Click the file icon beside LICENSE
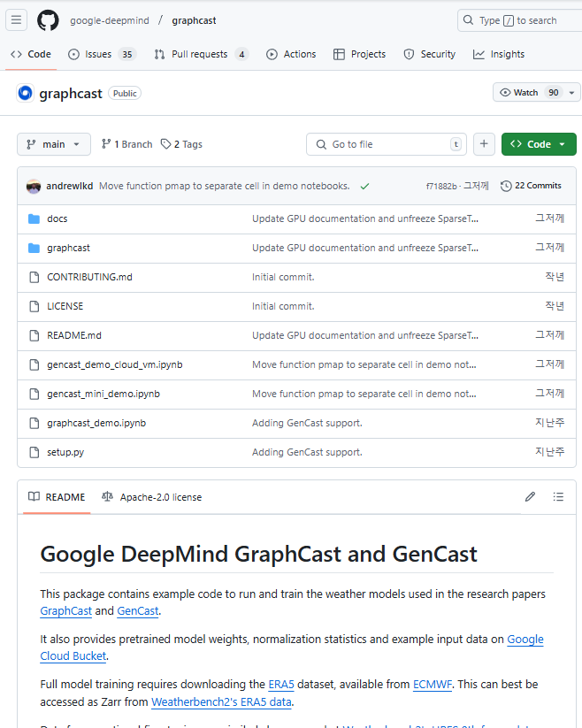Screen dimensions: 582x728 (x=34, y=306)
